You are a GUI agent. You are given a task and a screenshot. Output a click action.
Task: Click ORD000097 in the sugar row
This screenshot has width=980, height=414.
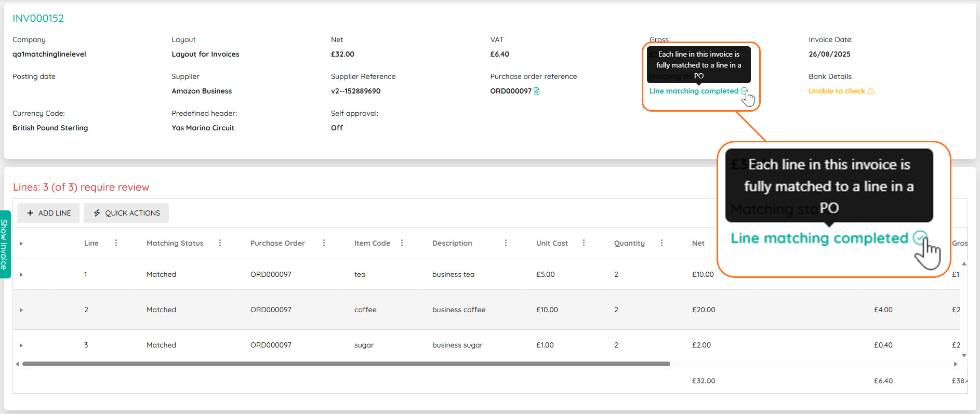(271, 345)
